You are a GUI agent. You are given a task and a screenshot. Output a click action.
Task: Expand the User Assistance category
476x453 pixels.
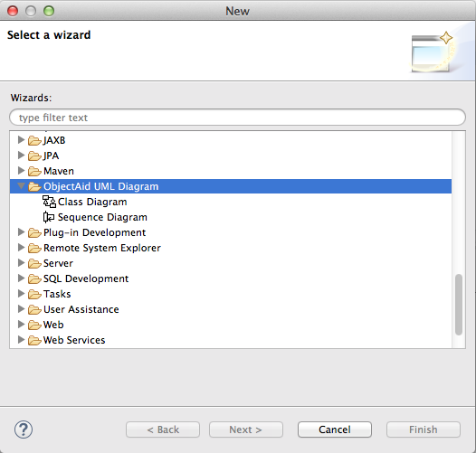tap(21, 309)
